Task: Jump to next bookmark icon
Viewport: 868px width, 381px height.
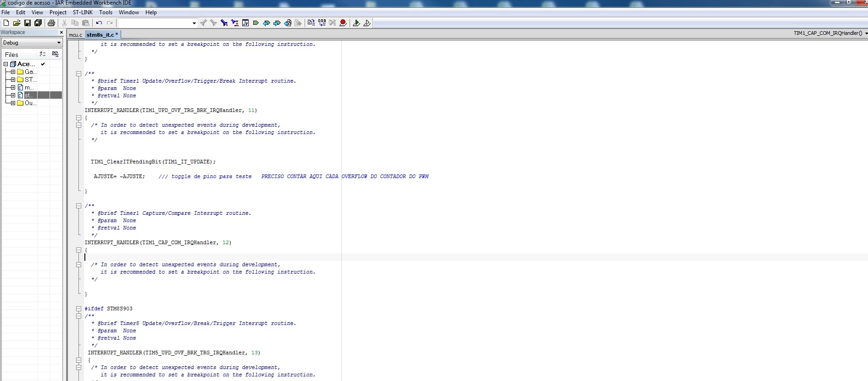Action: coord(277,23)
